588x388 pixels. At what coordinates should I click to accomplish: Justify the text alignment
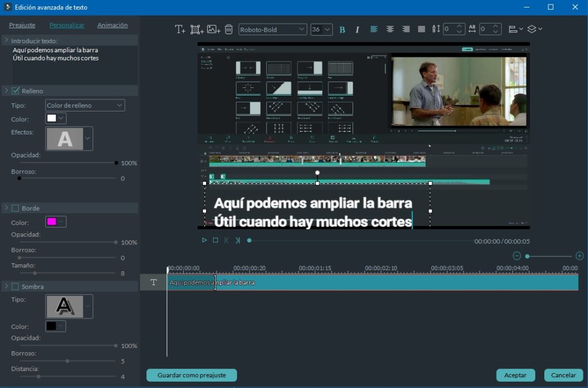click(421, 29)
